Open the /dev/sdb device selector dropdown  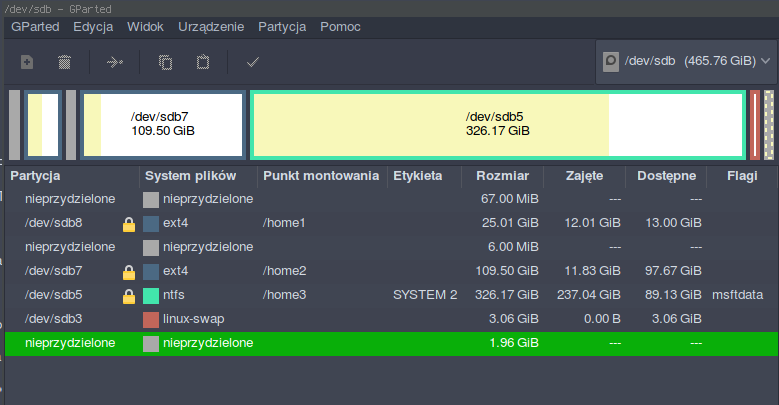click(686, 61)
